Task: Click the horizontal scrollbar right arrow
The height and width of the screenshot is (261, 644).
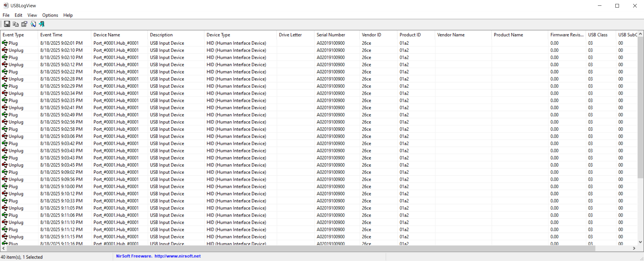Action: point(634,248)
